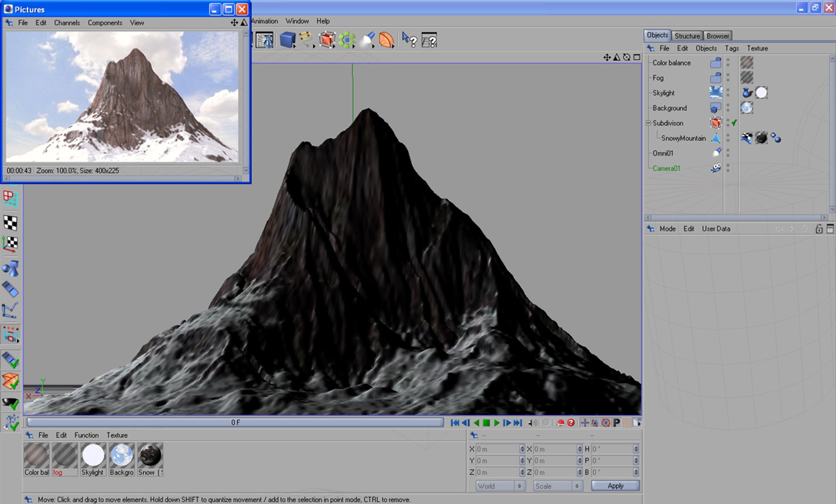Toggle the Subdivison green enable checkmark
Image resolution: width=836 pixels, height=504 pixels.
click(734, 123)
